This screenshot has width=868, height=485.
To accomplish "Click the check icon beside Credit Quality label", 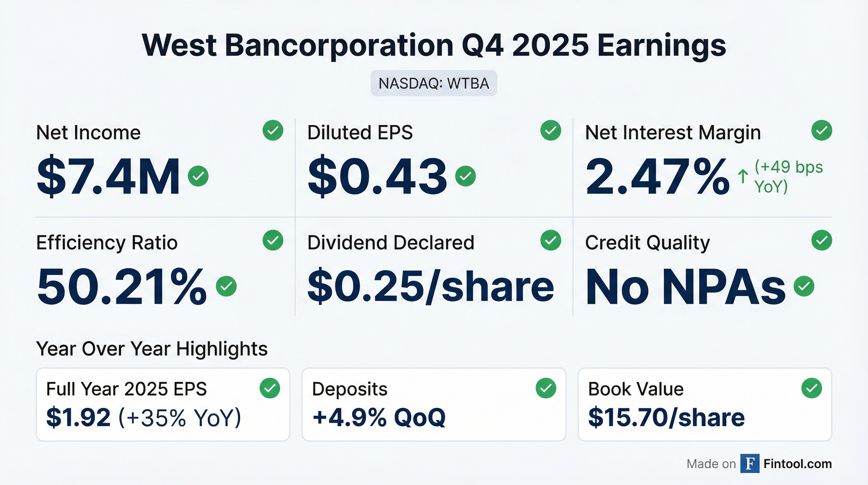I will coord(822,240).
